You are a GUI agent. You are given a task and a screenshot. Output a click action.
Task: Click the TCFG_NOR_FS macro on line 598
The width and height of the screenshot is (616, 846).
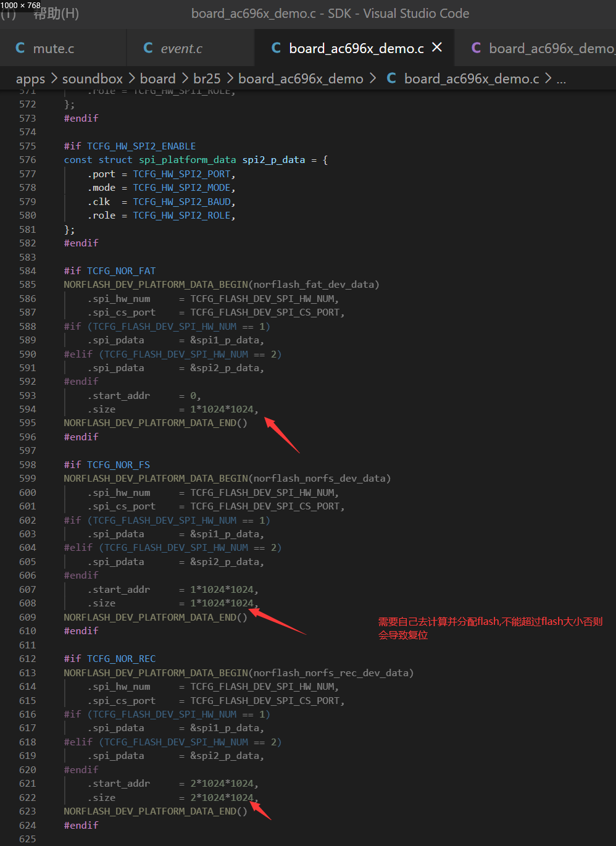coord(119,465)
